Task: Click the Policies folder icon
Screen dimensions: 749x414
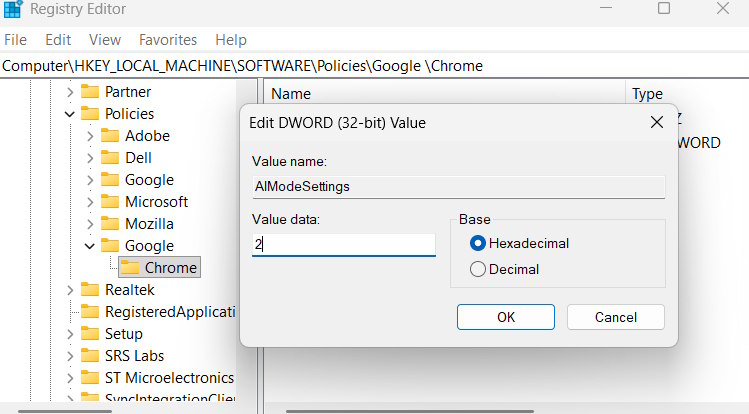Action: point(90,113)
